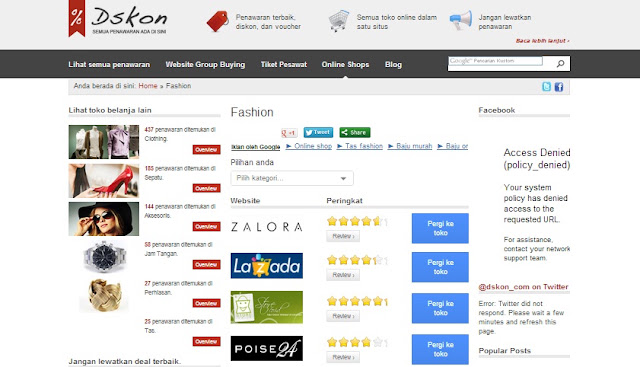
Task: Click the Aksesoris woman with hat thumbnail
Action: tap(104, 219)
